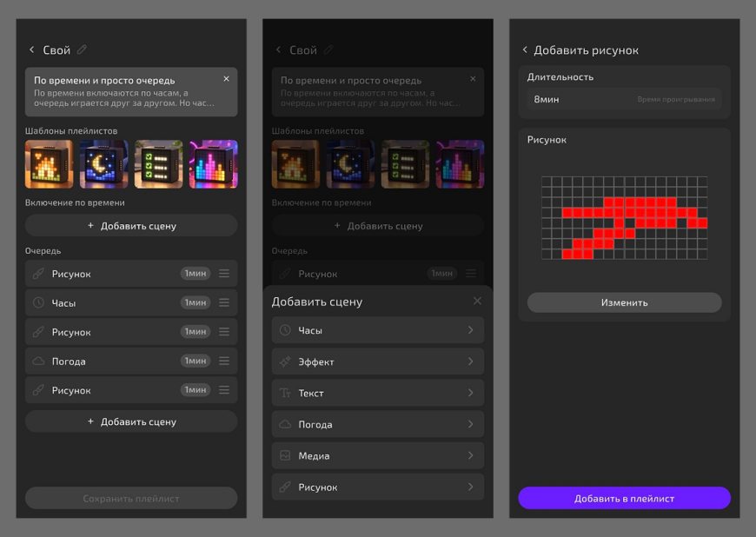Go back using the arrow beside 'Свой' on the left screen

[32, 50]
